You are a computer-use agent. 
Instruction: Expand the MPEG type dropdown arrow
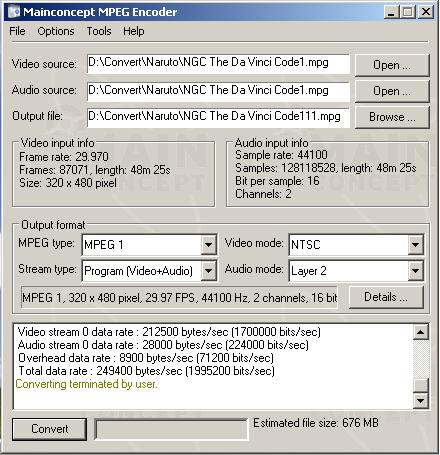pos(208,245)
